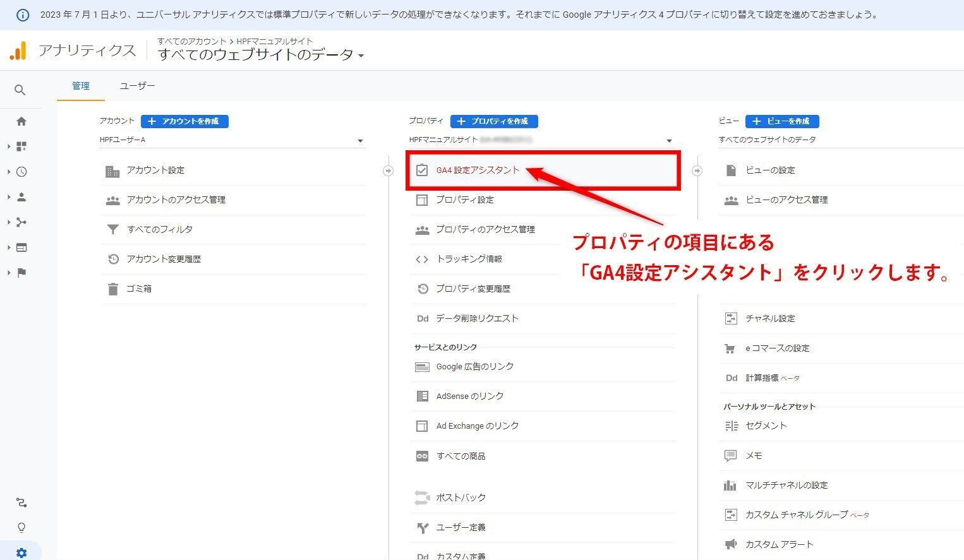The width and height of the screenshot is (964, 560).
Task: Open プロパティのアクセス管理
Action: [x=486, y=230]
